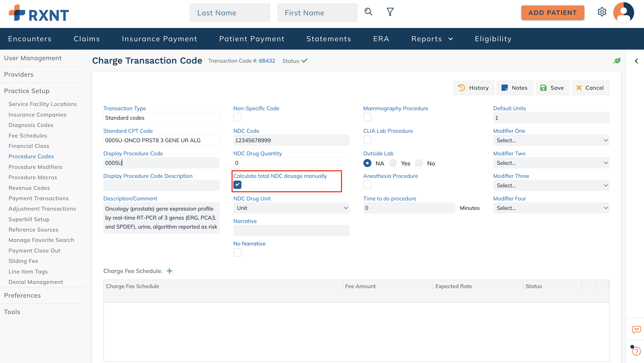The image size is (644, 363).
Task: Click the NDC Drug Quantity field
Action: 292,163
